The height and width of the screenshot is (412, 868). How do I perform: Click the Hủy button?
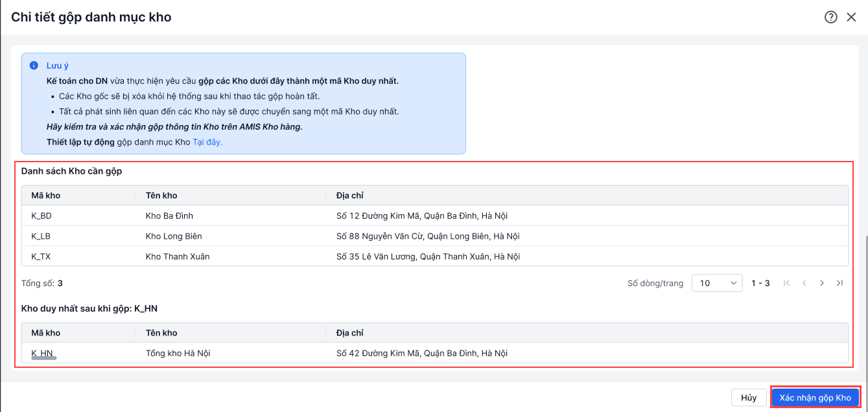[x=749, y=398]
